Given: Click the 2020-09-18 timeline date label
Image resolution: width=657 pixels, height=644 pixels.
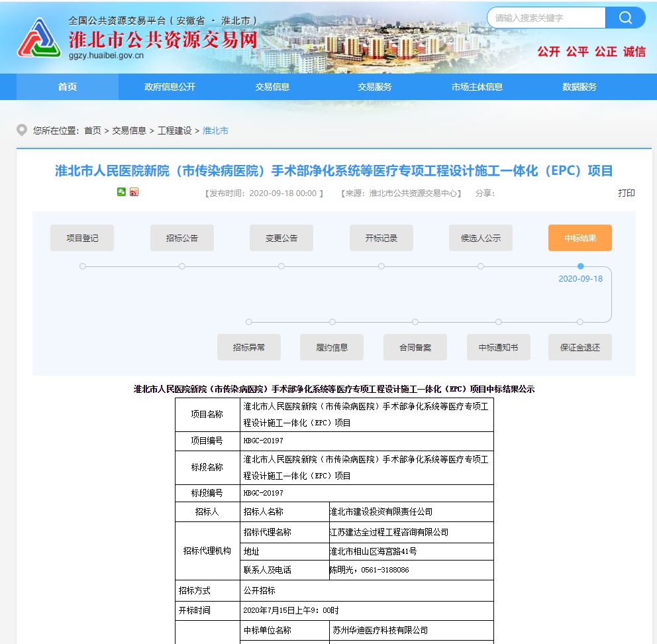Looking at the screenshot, I should point(580,279).
